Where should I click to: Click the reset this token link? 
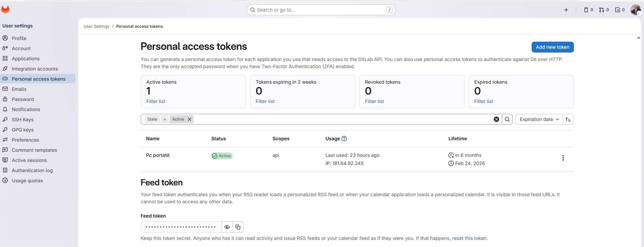click(469, 238)
